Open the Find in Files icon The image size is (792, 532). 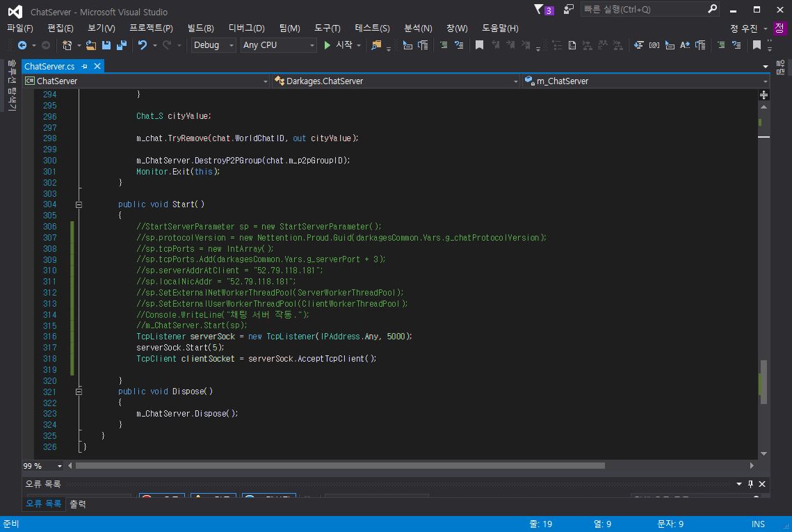click(x=377, y=45)
